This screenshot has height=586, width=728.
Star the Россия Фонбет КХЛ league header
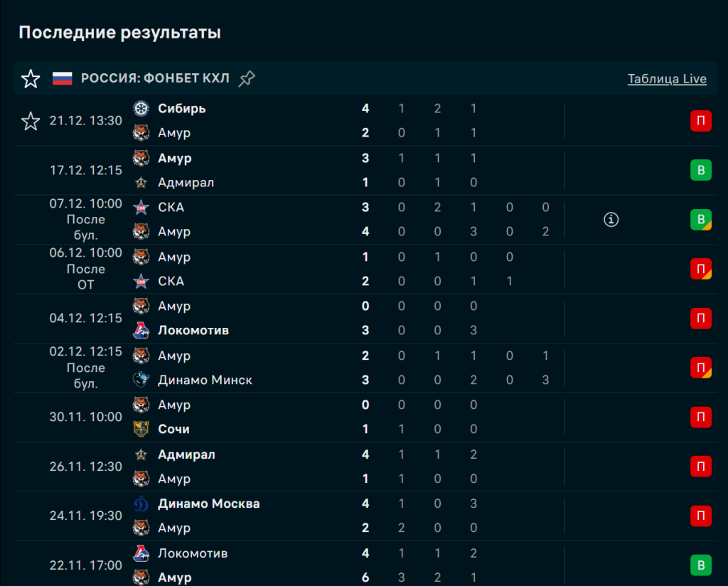coord(31,78)
